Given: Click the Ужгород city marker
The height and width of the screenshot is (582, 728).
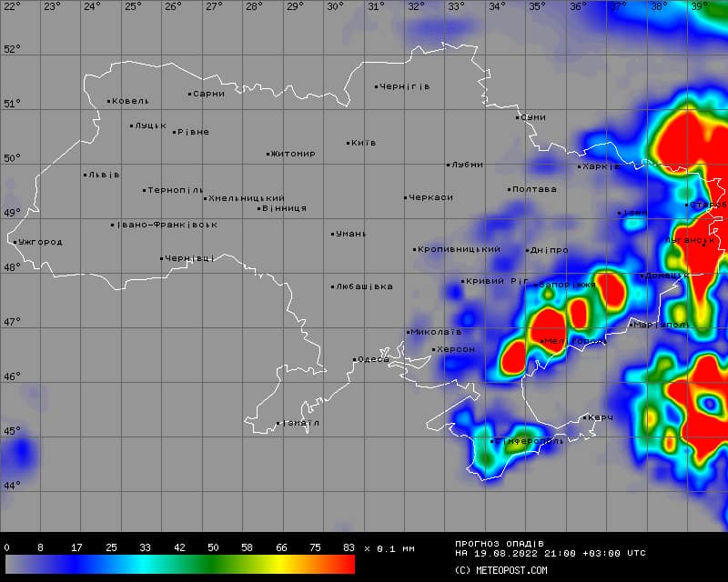Looking at the screenshot, I should (x=15, y=242).
